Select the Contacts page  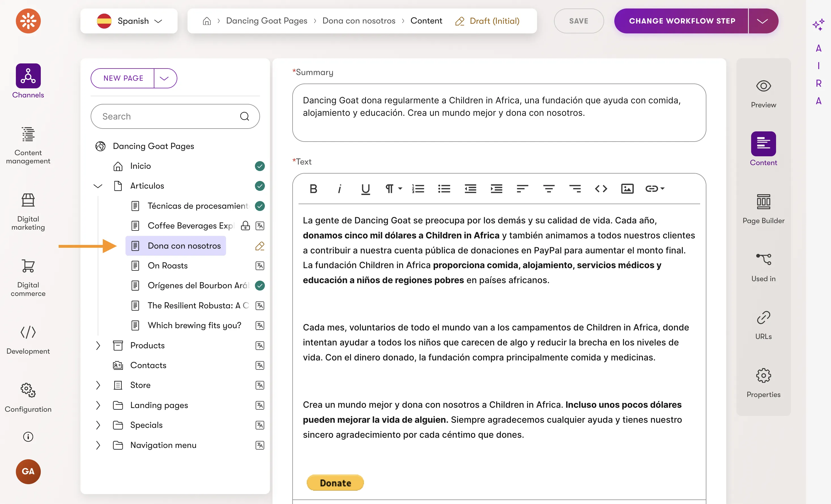point(148,366)
